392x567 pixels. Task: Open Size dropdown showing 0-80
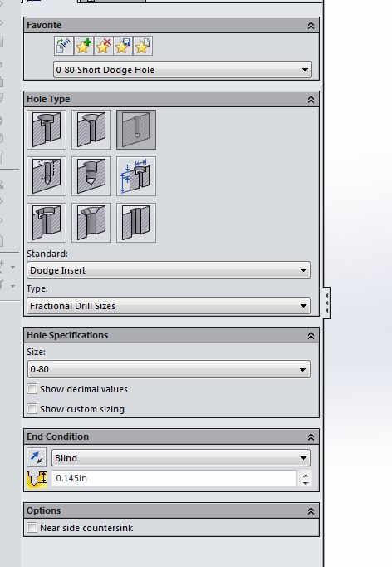(x=169, y=369)
